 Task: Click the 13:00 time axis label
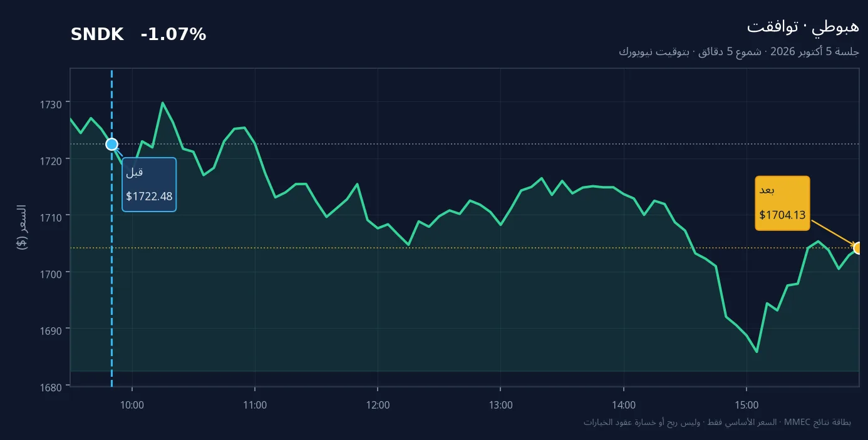coord(501,405)
